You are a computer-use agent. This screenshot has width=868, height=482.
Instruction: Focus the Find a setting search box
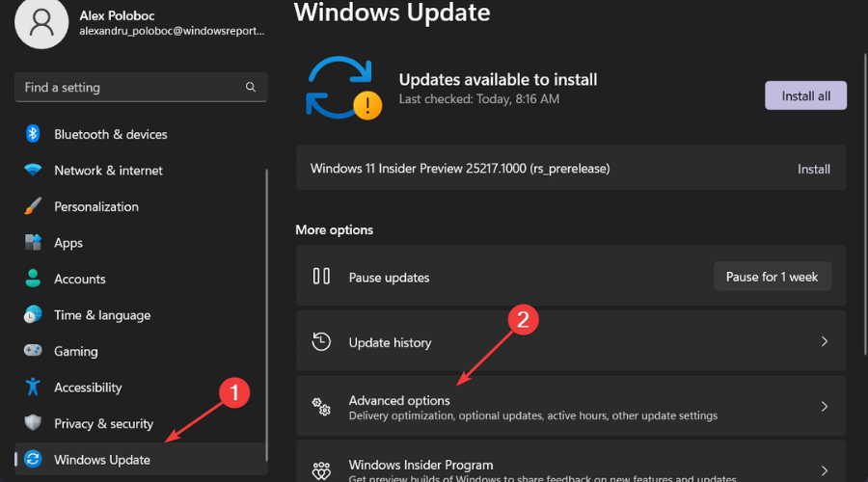coord(141,87)
